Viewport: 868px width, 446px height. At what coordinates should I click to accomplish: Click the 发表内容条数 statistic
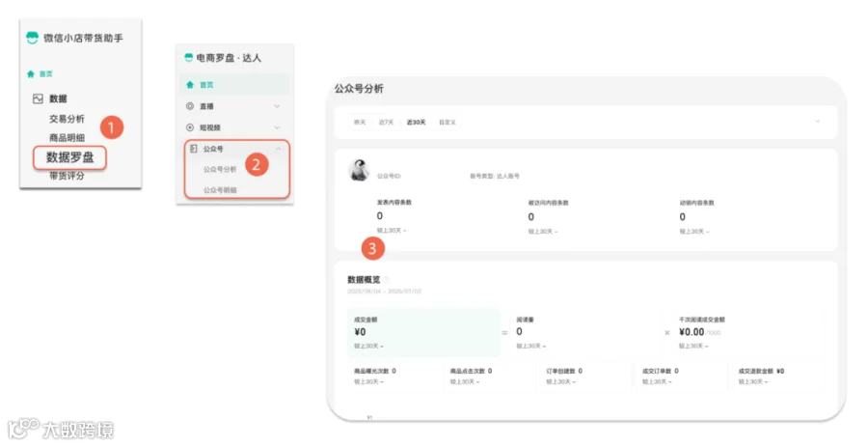pos(394,216)
